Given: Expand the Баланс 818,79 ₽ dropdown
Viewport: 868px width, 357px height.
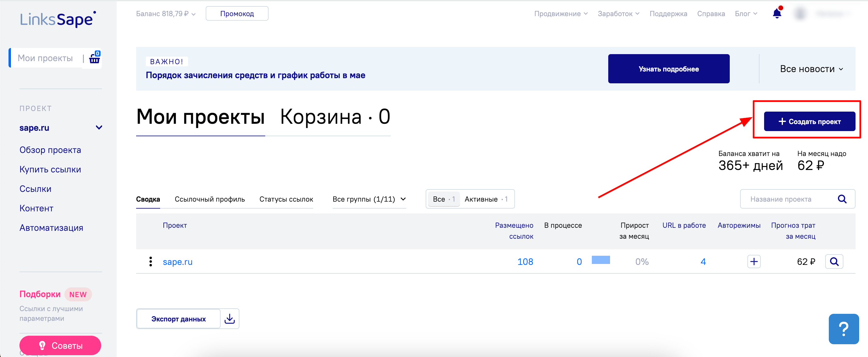Looking at the screenshot, I should 166,14.
